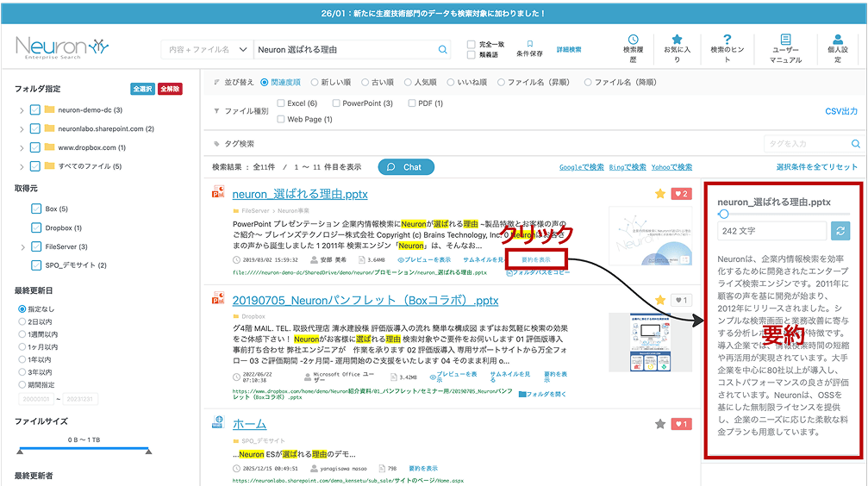This screenshot has height=486, width=868.
Task: Click 全解除 folder button
Action: pyautogui.click(x=170, y=89)
